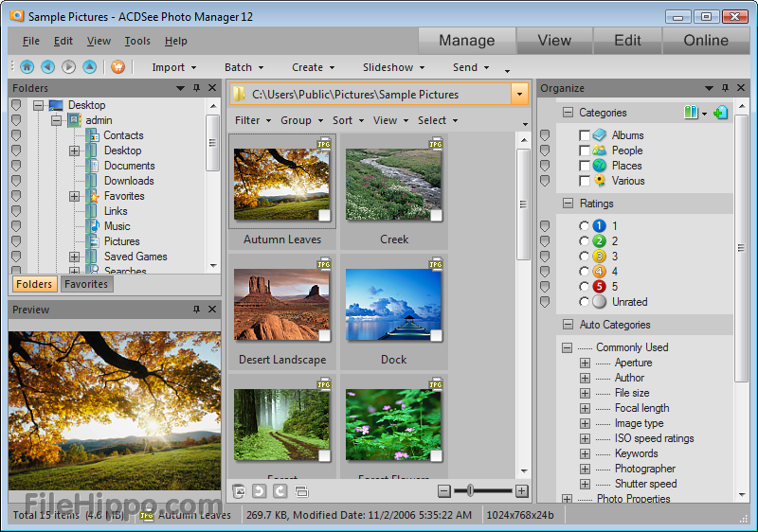Click the add to image basket icon

[x=239, y=491]
